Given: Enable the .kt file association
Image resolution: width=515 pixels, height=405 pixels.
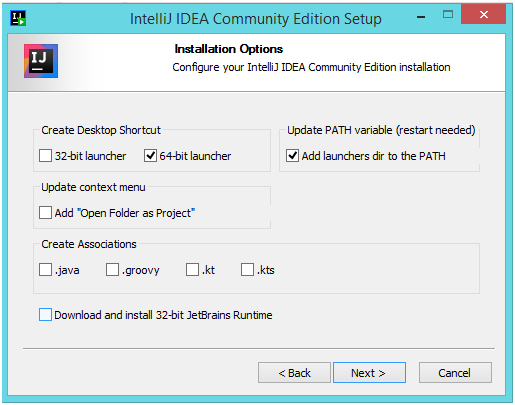Looking at the screenshot, I should 192,270.
